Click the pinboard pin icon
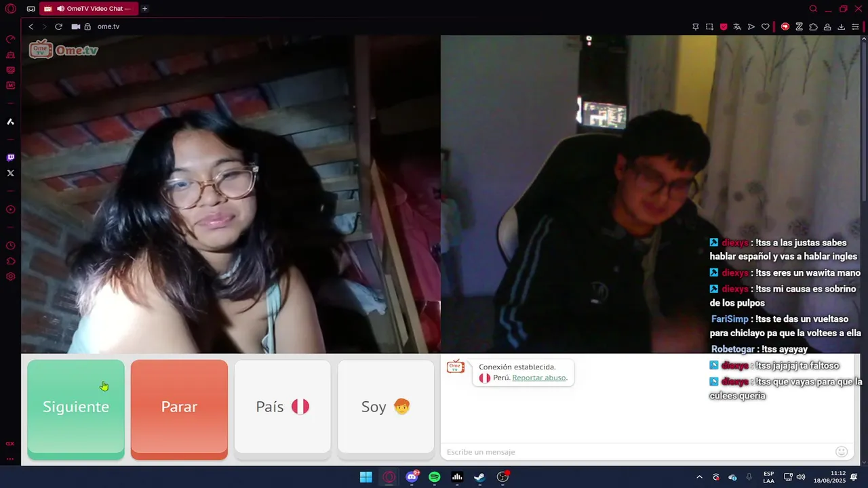This screenshot has width=868, height=488. [695, 26]
